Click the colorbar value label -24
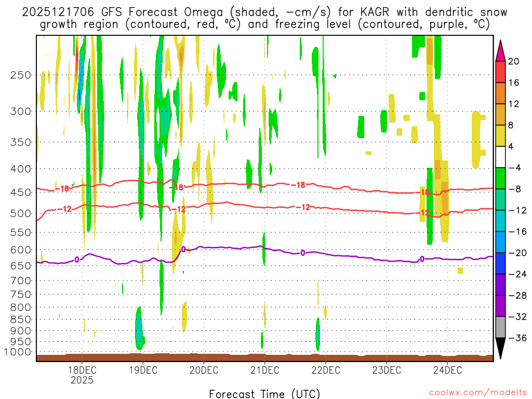The width and height of the screenshot is (532, 399). point(517,274)
